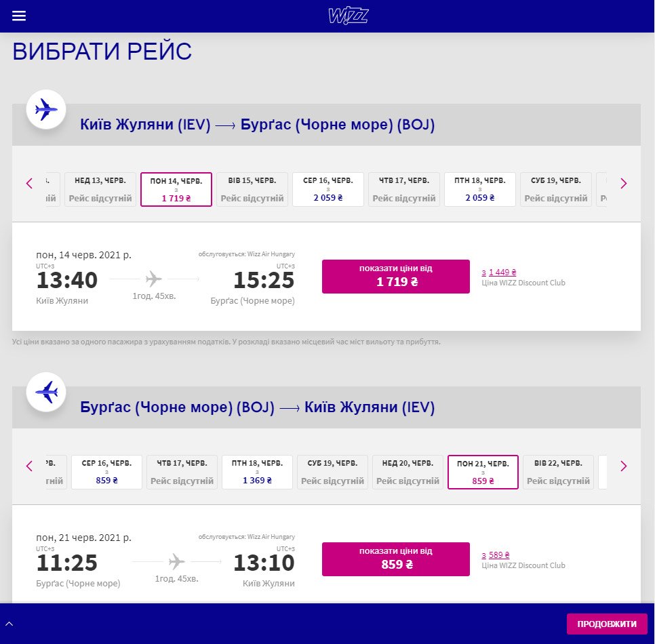Switch to the ПОН 21 ЧЕРВ return date
Image resolution: width=655 pixels, height=644 pixels.
pyautogui.click(x=483, y=472)
